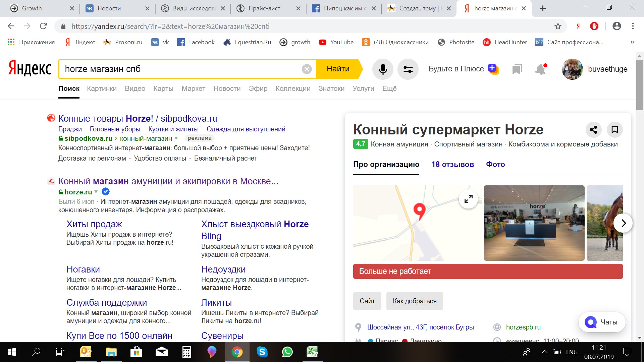Reload the current page
The height and width of the screenshot is (362, 644).
coord(43,26)
